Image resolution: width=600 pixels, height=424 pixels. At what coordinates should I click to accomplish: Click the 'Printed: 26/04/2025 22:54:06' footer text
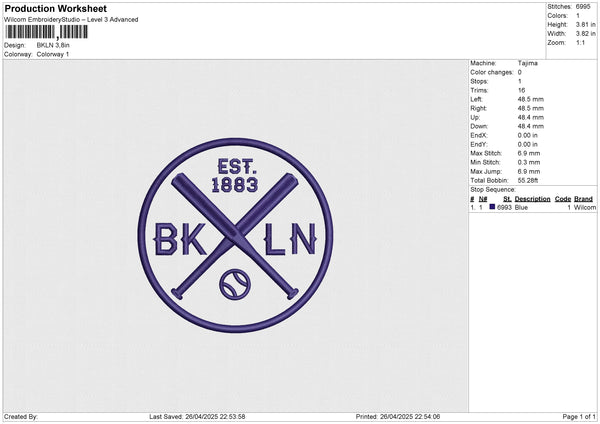pyautogui.click(x=398, y=417)
